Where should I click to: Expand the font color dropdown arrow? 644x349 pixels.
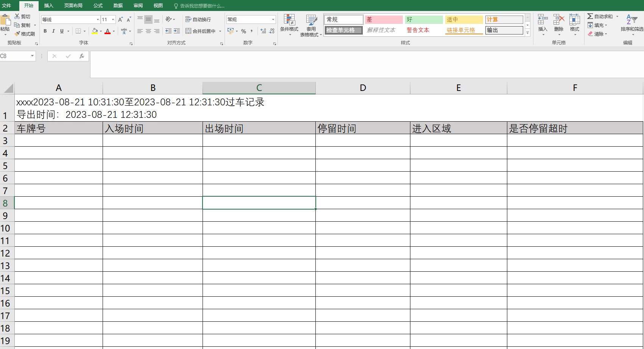pyautogui.click(x=114, y=31)
